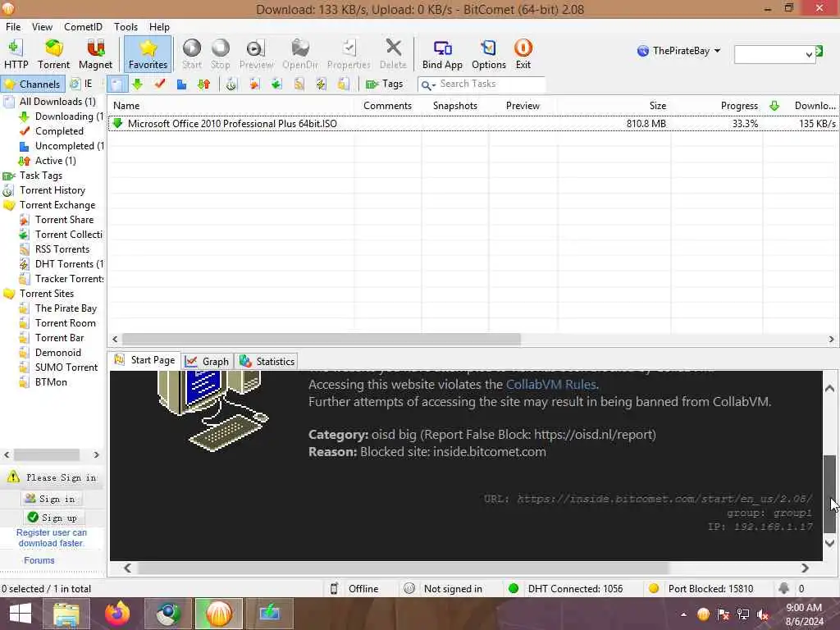Click the RSS torrents filter icon
This screenshot has width=840, height=630.
click(299, 84)
